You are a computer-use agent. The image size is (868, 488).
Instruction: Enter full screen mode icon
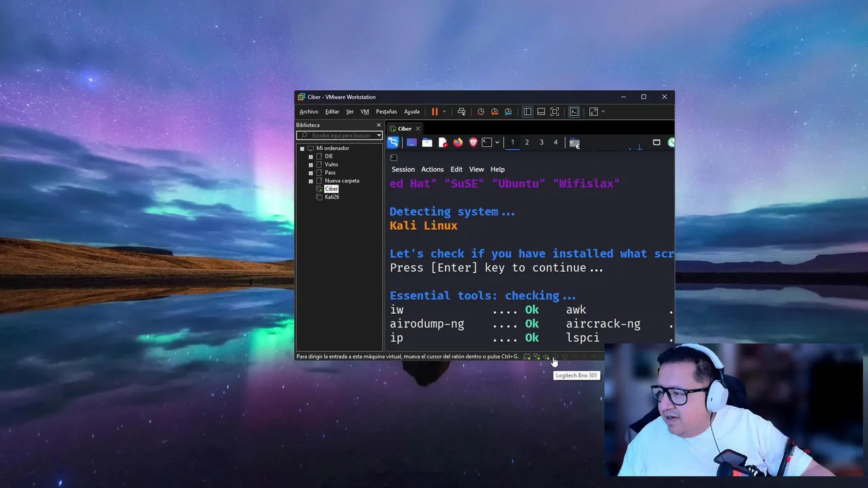(x=554, y=112)
